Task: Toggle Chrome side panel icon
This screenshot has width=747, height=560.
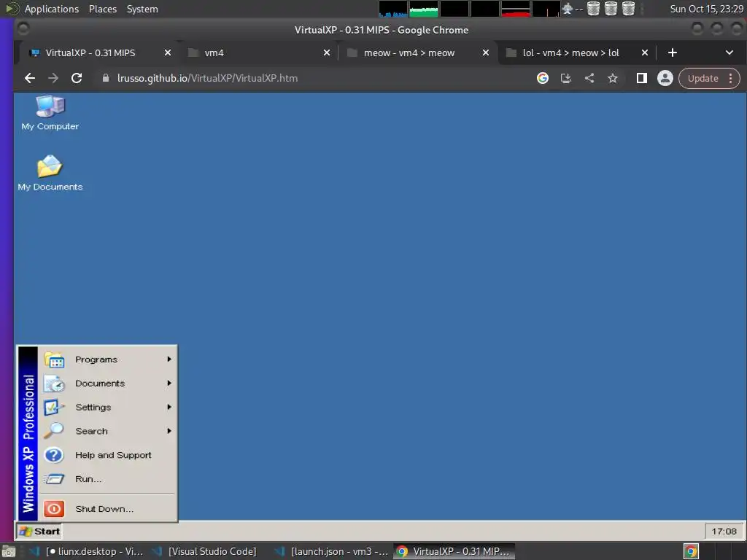Action: (x=642, y=78)
